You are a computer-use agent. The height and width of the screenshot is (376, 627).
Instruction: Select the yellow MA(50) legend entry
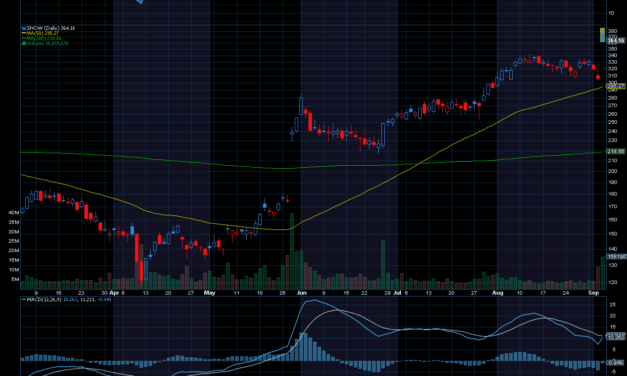[40, 33]
